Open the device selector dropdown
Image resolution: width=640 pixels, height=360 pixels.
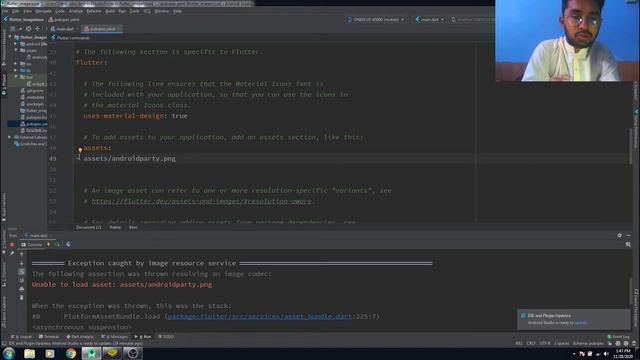pos(376,20)
